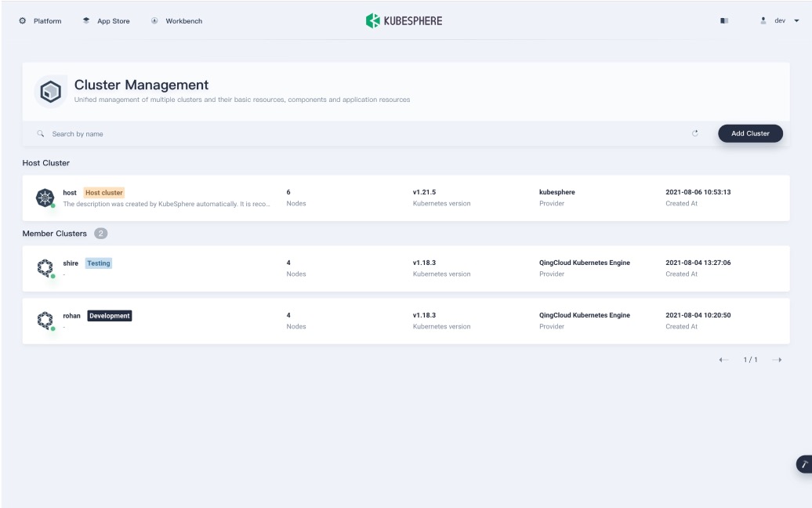Open the floating help widget at bottom right
This screenshot has height=508, width=812.
point(805,463)
